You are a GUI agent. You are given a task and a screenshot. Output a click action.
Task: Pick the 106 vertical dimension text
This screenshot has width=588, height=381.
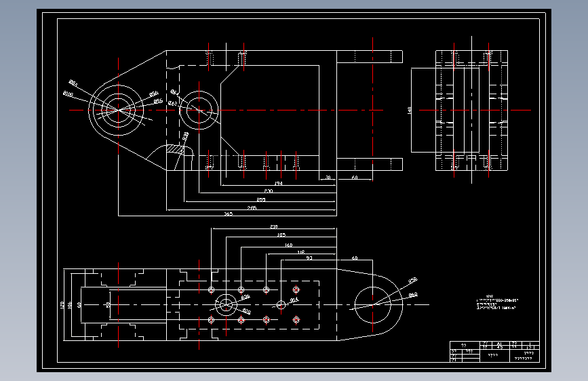point(70,305)
